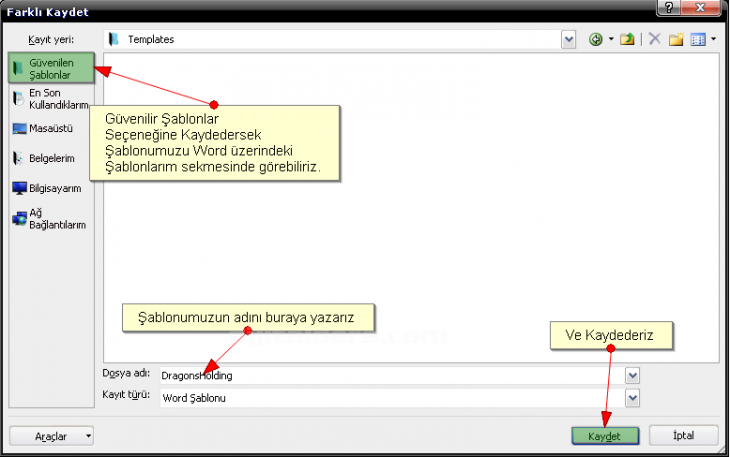Click the Help question mark button
This screenshot has width=730, height=457.
[669, 8]
